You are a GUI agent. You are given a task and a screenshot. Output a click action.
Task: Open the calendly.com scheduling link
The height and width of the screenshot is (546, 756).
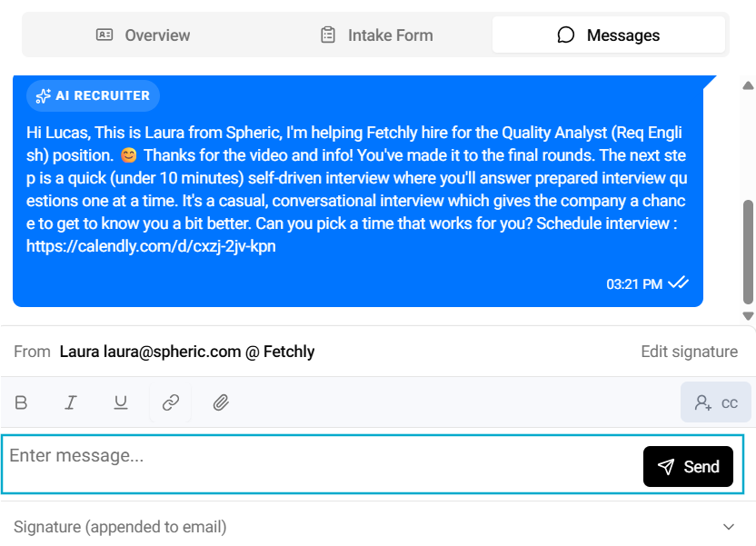[x=151, y=246]
